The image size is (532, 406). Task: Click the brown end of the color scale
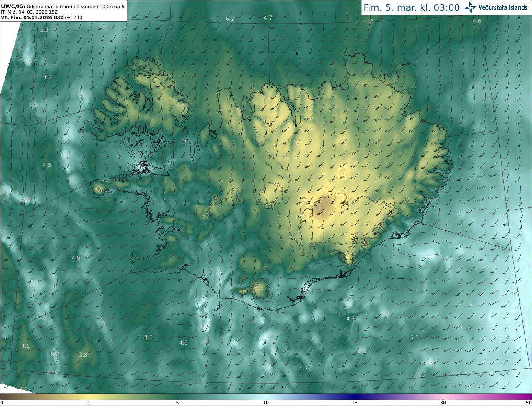click(8, 397)
